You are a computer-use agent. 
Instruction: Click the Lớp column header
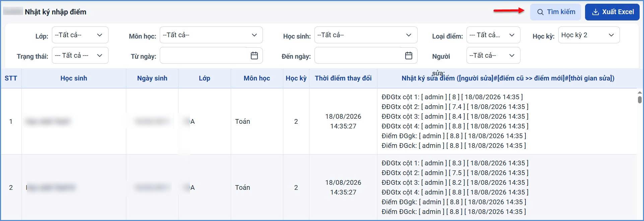click(204, 78)
